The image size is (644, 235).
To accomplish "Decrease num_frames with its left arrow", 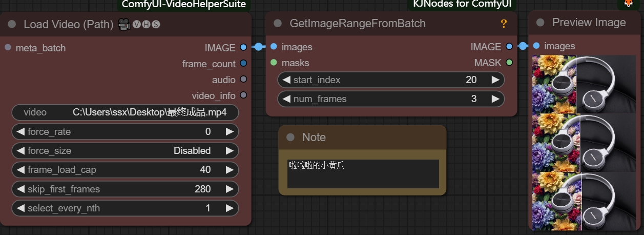I will point(286,99).
